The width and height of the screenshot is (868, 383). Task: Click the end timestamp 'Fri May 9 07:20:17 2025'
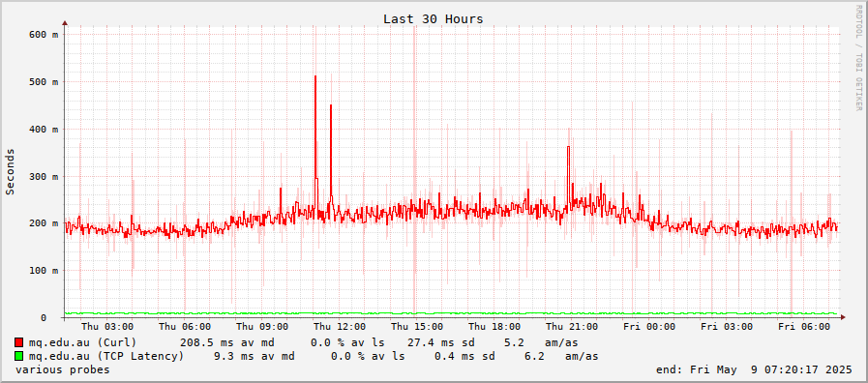pos(770,369)
